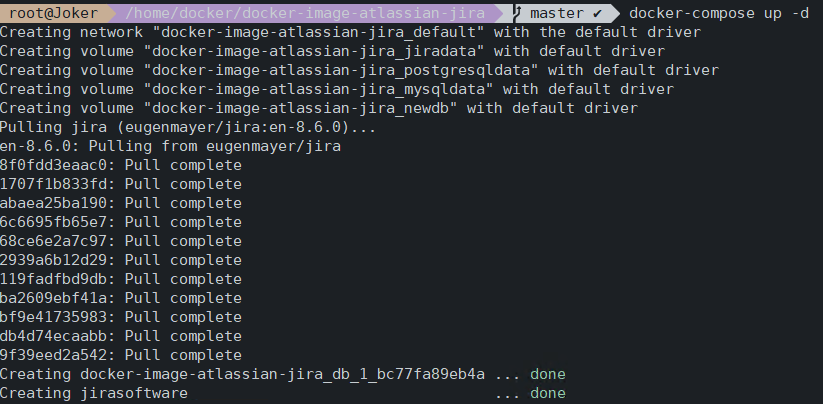Image resolution: width=823 pixels, height=404 pixels.
Task: Click the root@Joker prompt segment
Action: tap(54, 13)
